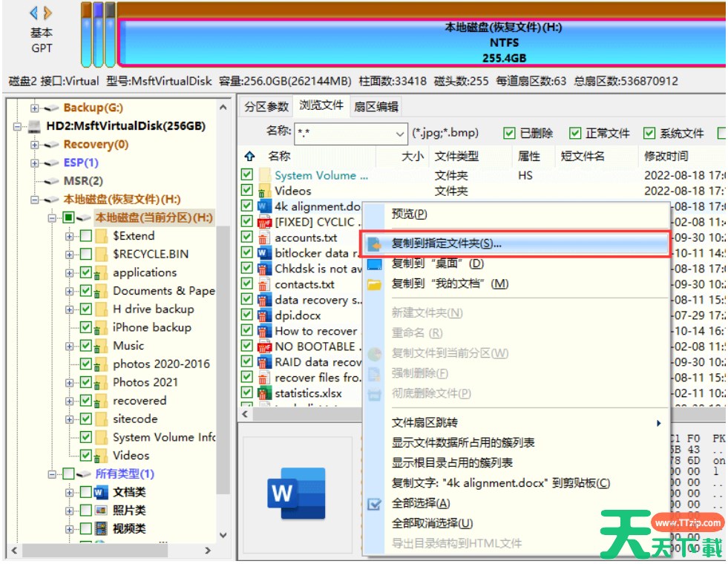
Task: Select the sitecode folder in tree
Action: 135,419
